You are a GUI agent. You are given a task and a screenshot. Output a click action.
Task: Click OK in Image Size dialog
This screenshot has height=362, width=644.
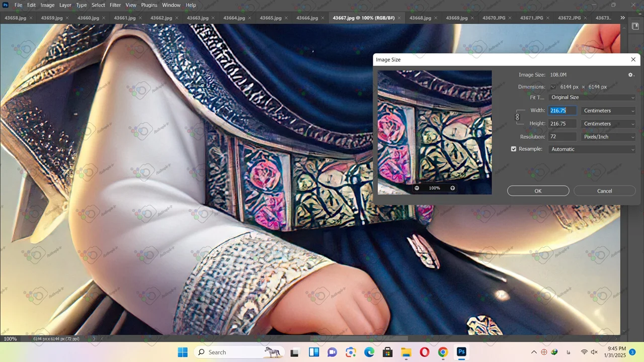(538, 191)
